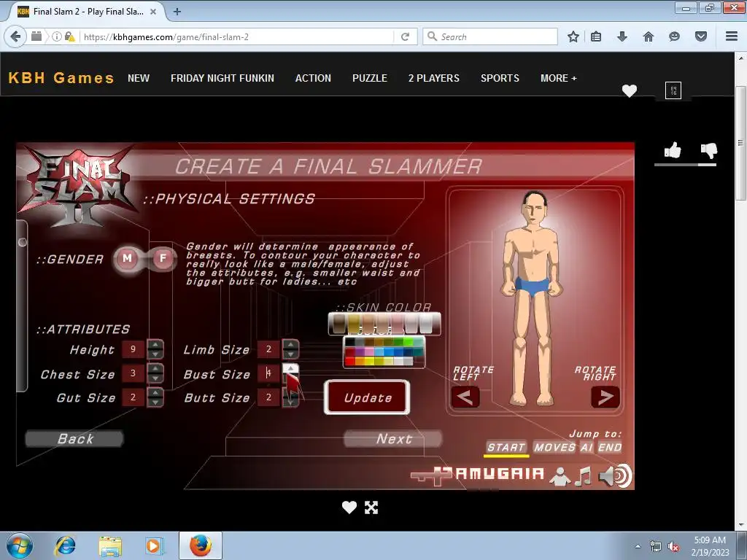Click the white heart favorites icon in KBH header

click(x=630, y=90)
